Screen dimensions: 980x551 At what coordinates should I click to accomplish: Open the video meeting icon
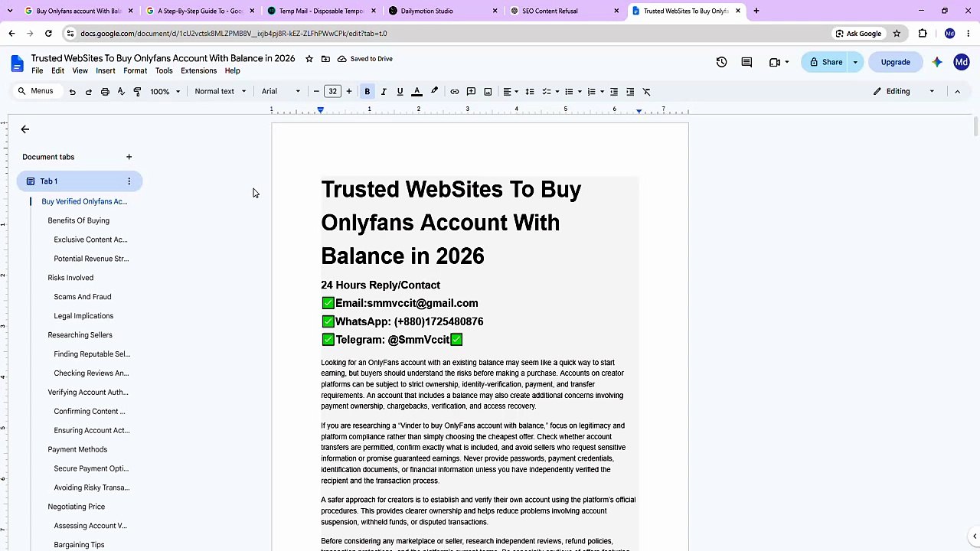coord(775,62)
